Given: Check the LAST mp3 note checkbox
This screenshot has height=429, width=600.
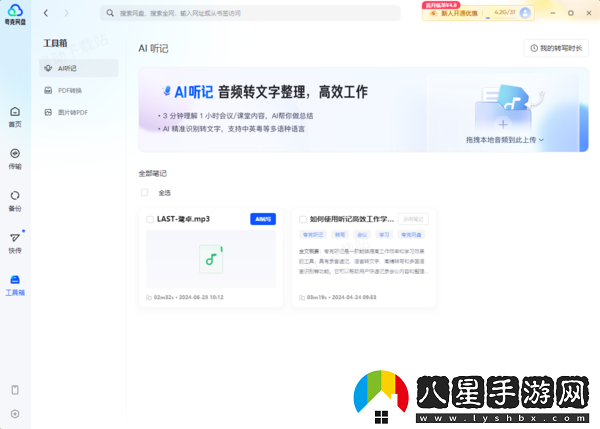Looking at the screenshot, I should (150, 219).
